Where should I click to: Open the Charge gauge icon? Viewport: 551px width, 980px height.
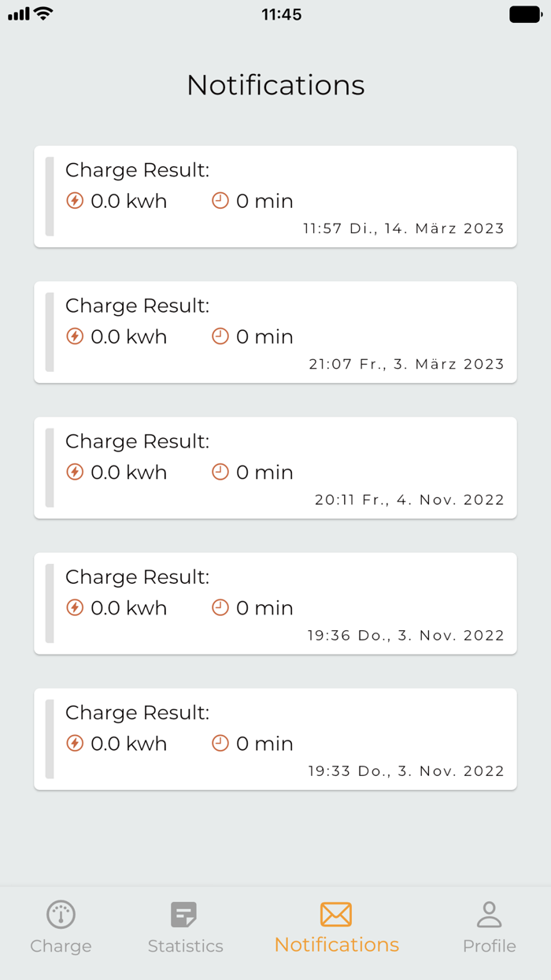point(61,914)
